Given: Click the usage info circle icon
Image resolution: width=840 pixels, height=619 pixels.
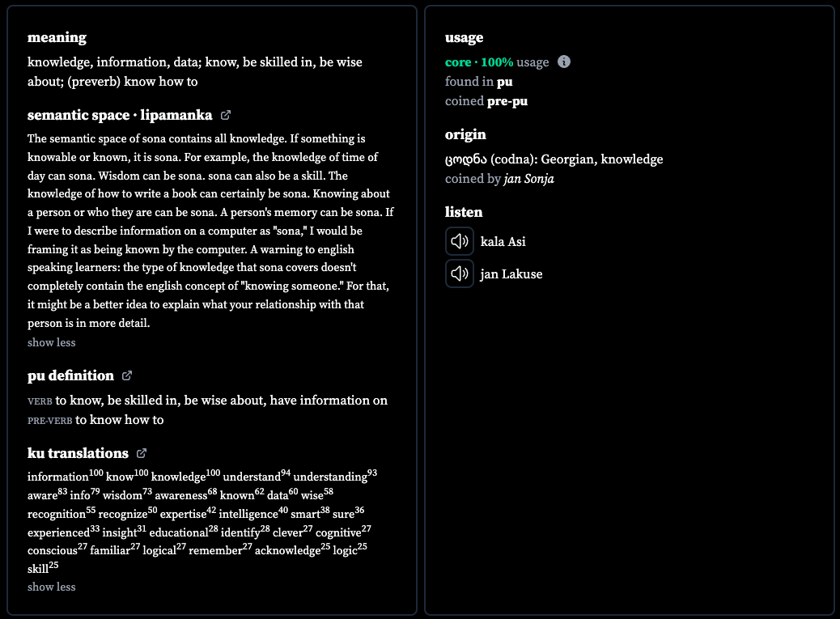Looking at the screenshot, I should (564, 61).
